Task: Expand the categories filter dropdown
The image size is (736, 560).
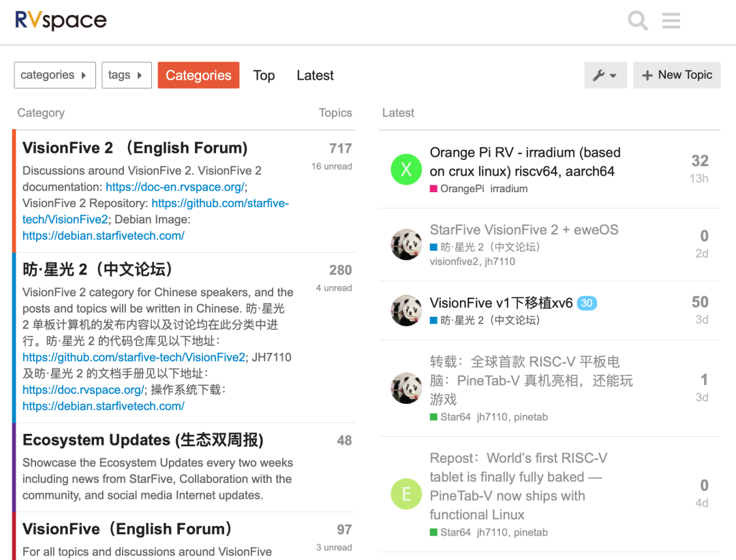Action: click(x=55, y=75)
